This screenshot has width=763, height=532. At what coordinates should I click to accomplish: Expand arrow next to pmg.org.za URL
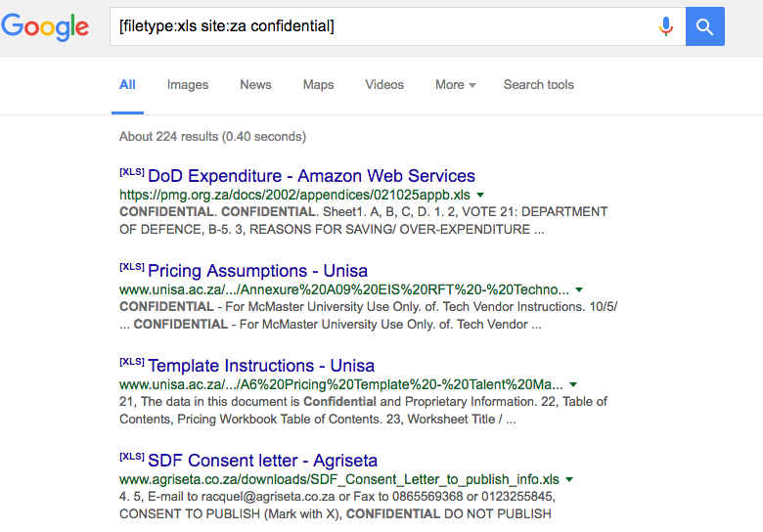point(480,195)
